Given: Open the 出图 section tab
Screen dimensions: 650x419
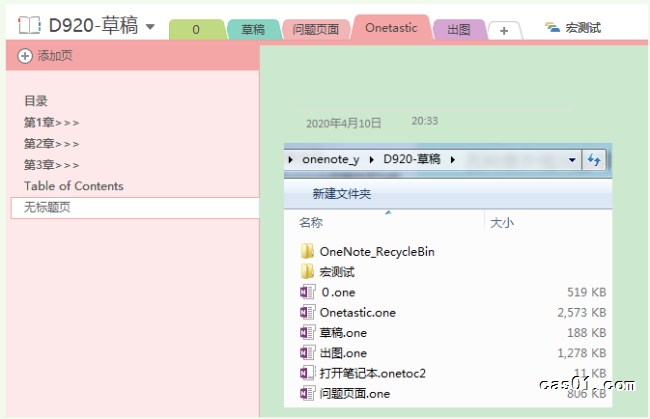Looking at the screenshot, I should coord(459,29).
